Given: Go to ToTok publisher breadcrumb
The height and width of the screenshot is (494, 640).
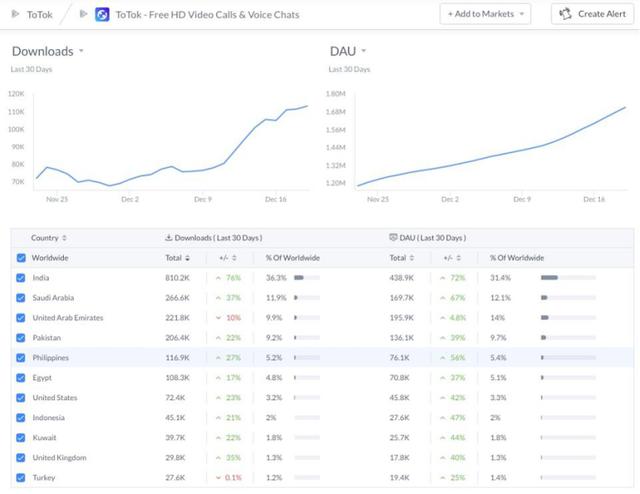Looking at the screenshot, I should tap(39, 14).
